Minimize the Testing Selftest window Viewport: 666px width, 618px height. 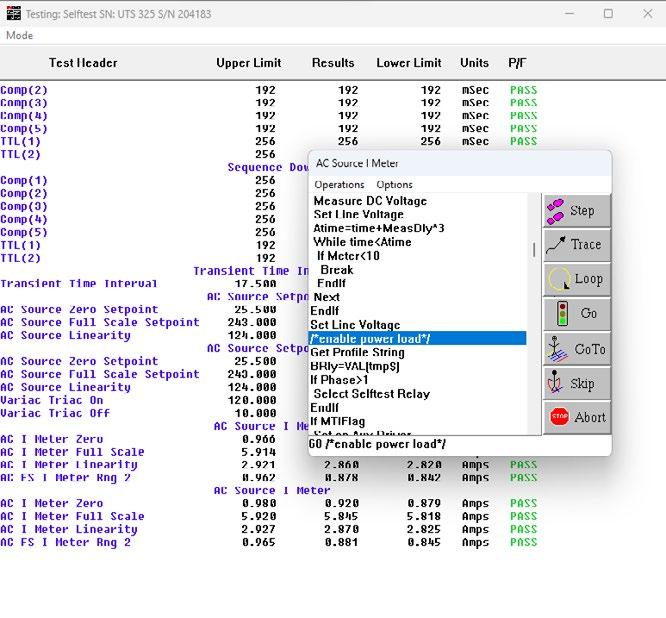click(569, 14)
